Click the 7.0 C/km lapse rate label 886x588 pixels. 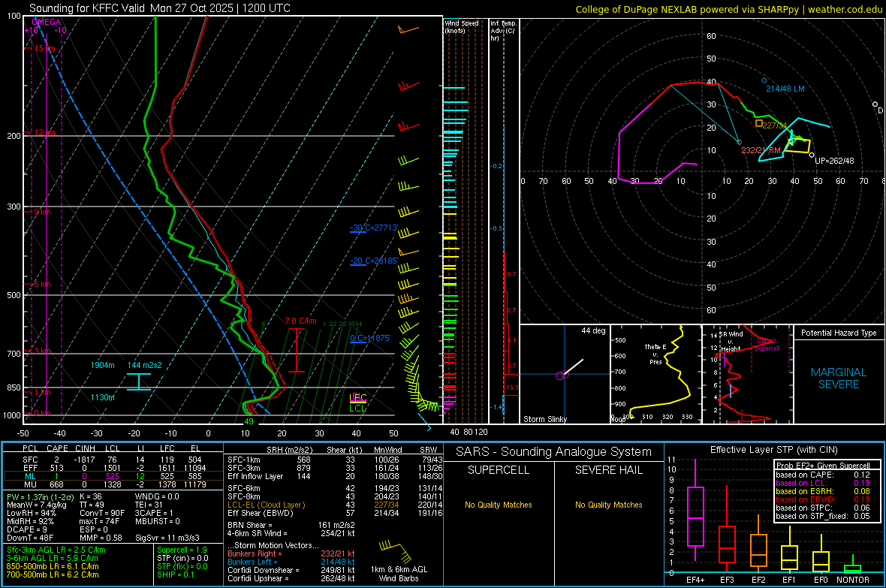tap(300, 321)
